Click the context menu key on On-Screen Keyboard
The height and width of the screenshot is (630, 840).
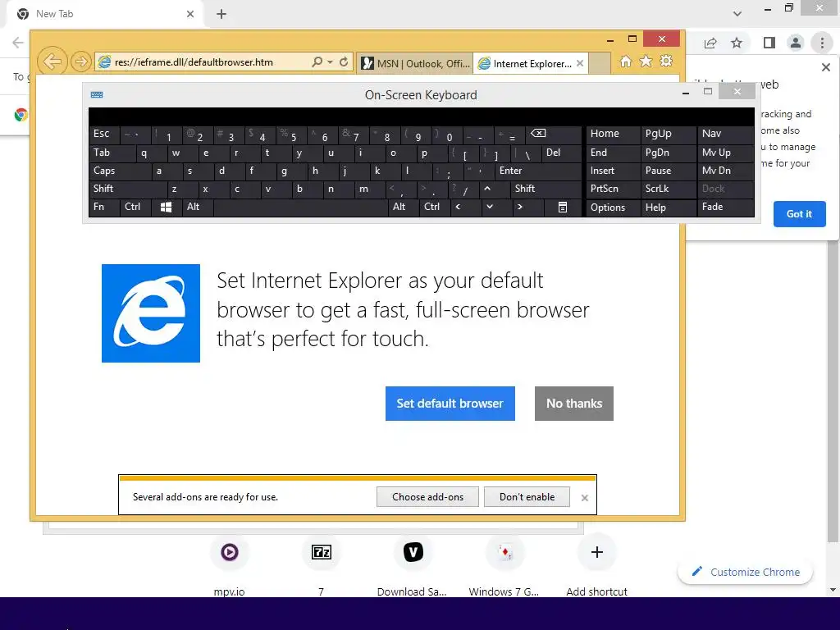[x=563, y=208]
